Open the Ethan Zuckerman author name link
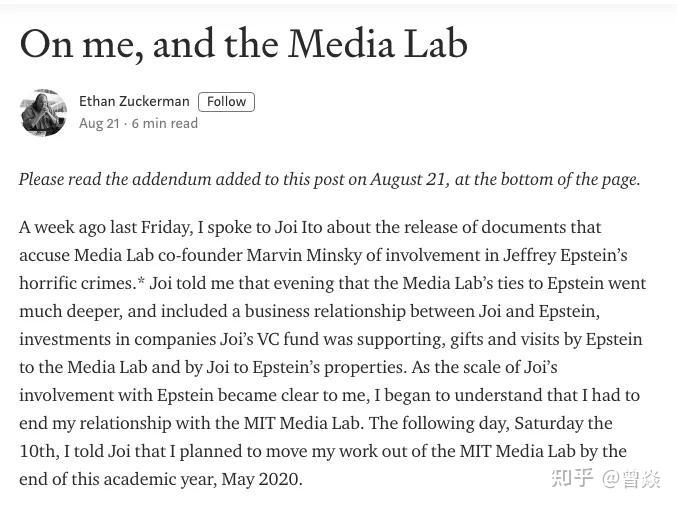677x506 pixels. click(x=134, y=101)
